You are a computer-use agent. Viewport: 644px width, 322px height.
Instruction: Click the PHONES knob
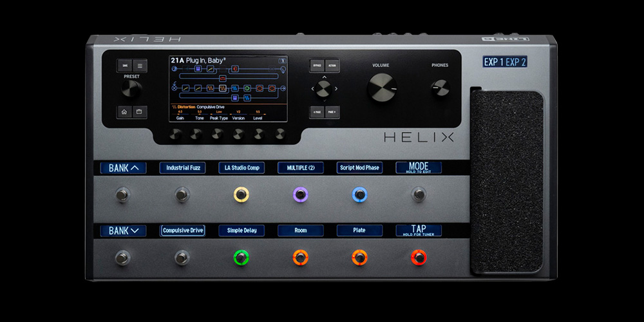pyautogui.click(x=440, y=88)
